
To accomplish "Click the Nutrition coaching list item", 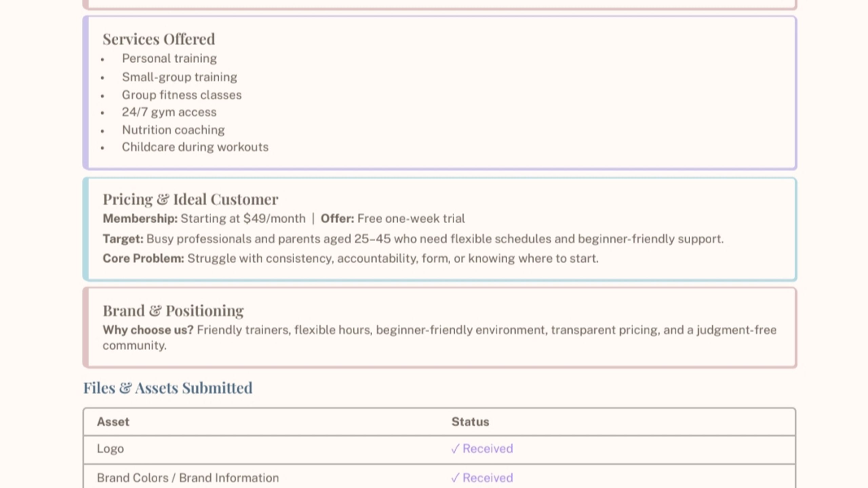I will [173, 130].
